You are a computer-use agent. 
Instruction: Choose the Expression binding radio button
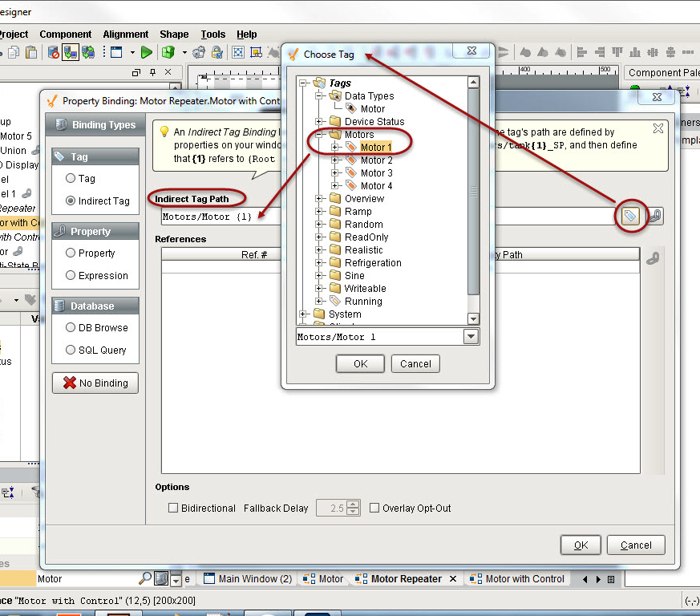71,276
